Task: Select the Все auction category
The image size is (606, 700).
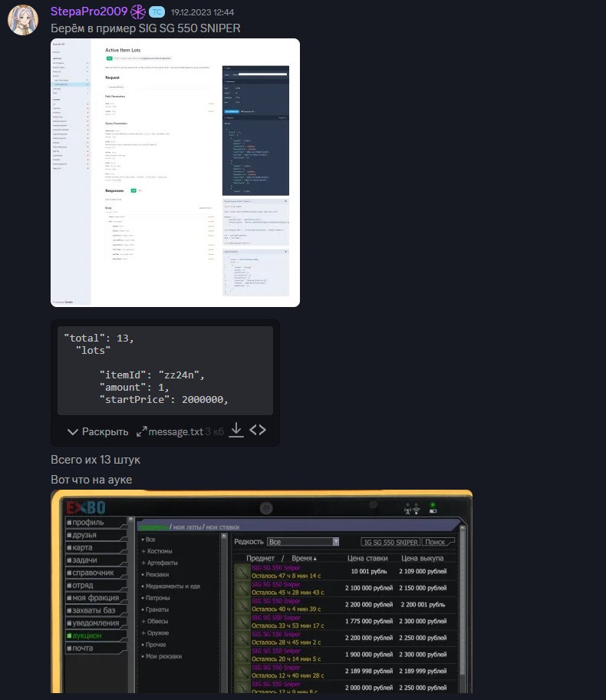Action: pyautogui.click(x=150, y=540)
